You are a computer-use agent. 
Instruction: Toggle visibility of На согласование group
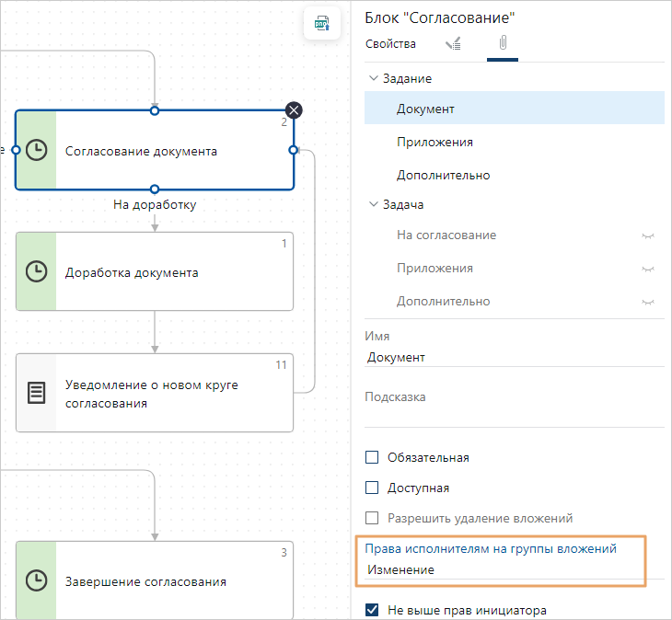click(649, 235)
